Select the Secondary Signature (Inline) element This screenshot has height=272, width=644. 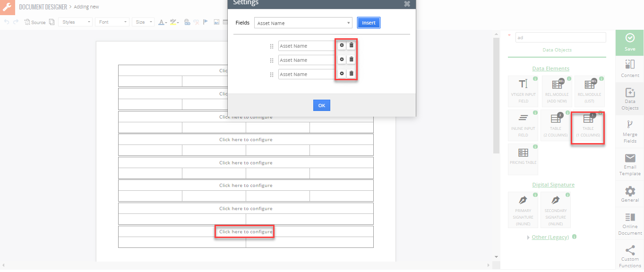coord(556,210)
